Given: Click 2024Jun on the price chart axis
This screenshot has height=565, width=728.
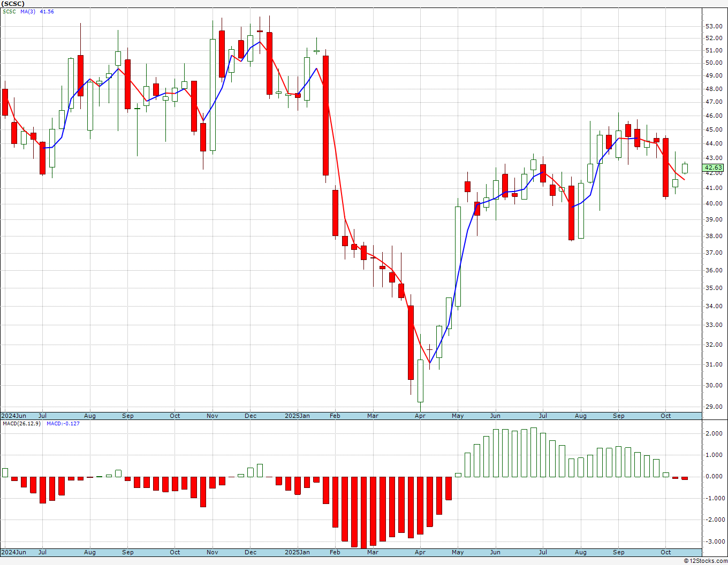Looking at the screenshot, I should tap(13, 416).
